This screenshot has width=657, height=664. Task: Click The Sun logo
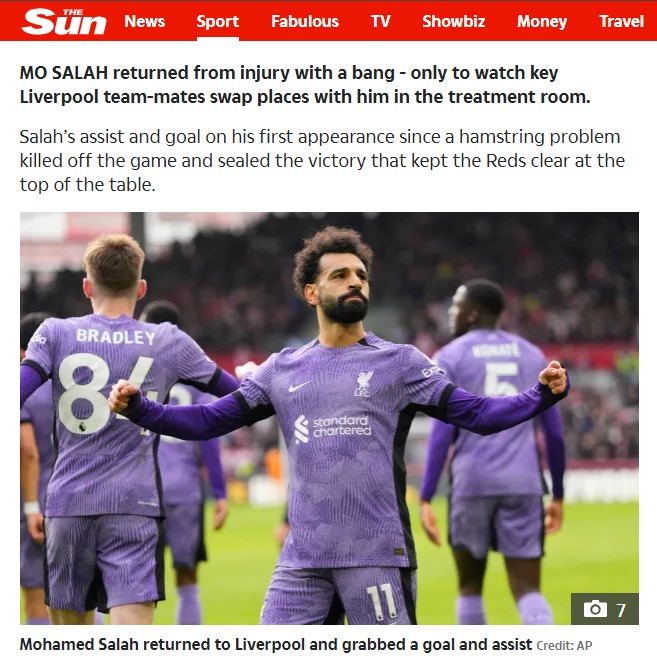coord(64,21)
